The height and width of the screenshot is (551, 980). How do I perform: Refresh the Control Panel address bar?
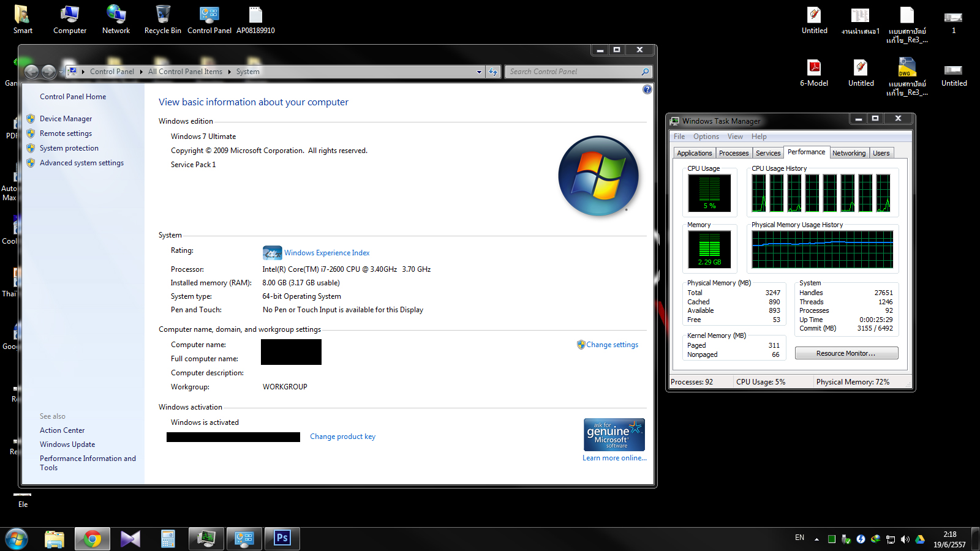click(494, 72)
